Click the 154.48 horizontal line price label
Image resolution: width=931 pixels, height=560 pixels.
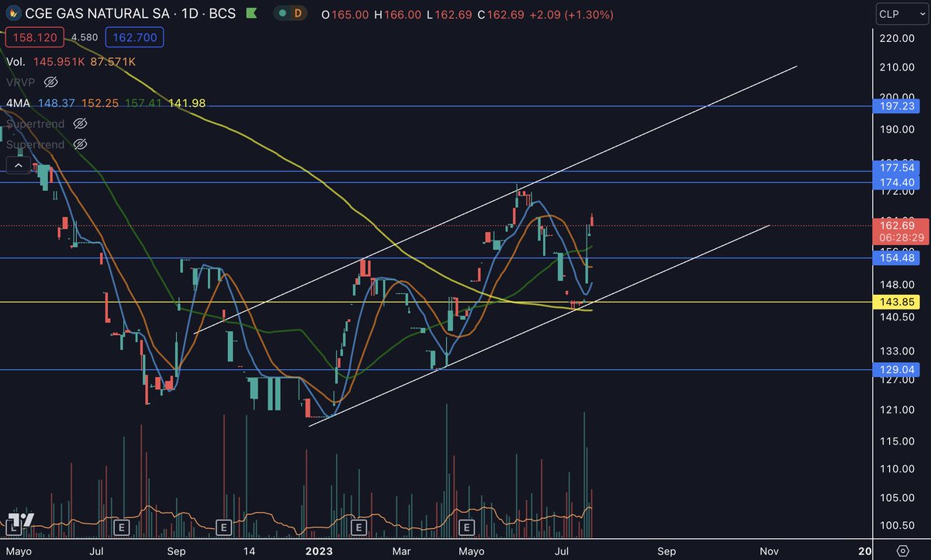[x=898, y=258]
